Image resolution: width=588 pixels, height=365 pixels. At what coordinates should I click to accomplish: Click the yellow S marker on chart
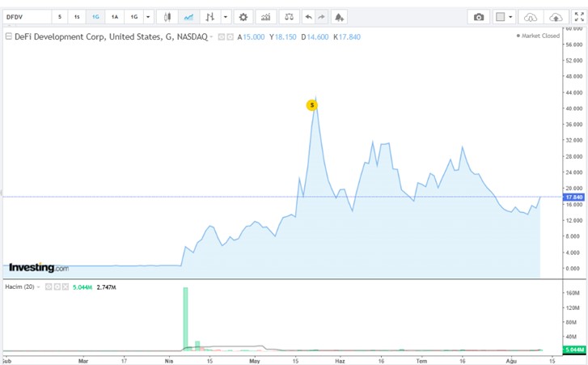pos(312,105)
